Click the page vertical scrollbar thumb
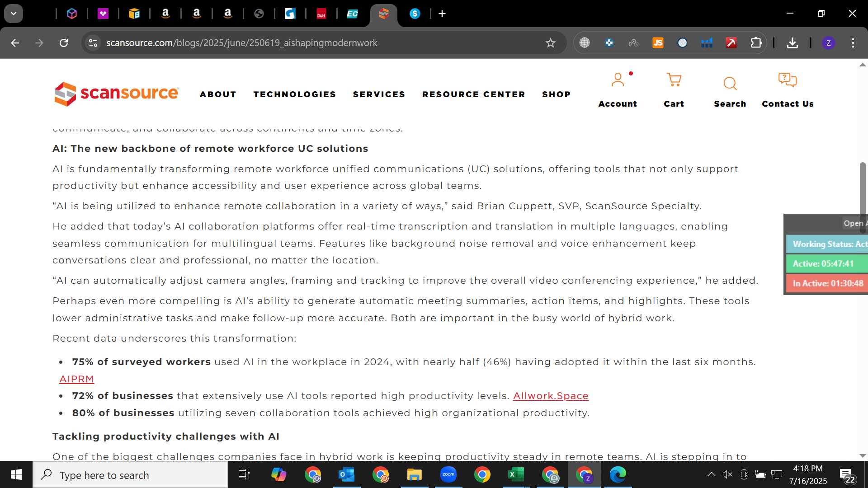The height and width of the screenshot is (488, 868). click(x=863, y=198)
